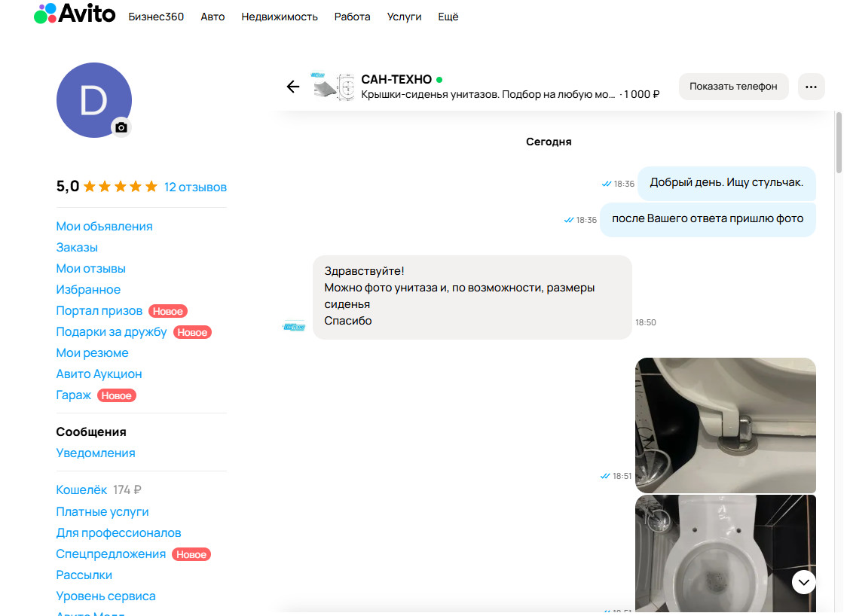Open the Спецпредложения link
This screenshot has height=616, width=850.
[x=111, y=554]
